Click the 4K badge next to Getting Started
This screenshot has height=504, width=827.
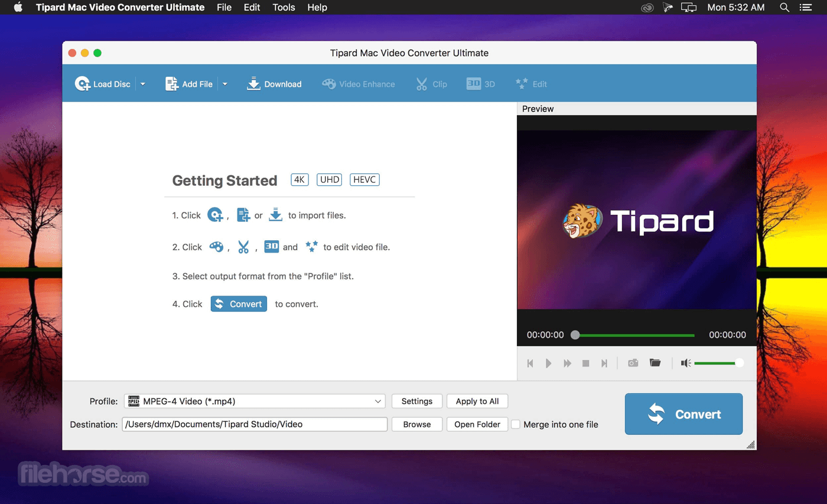300,179
